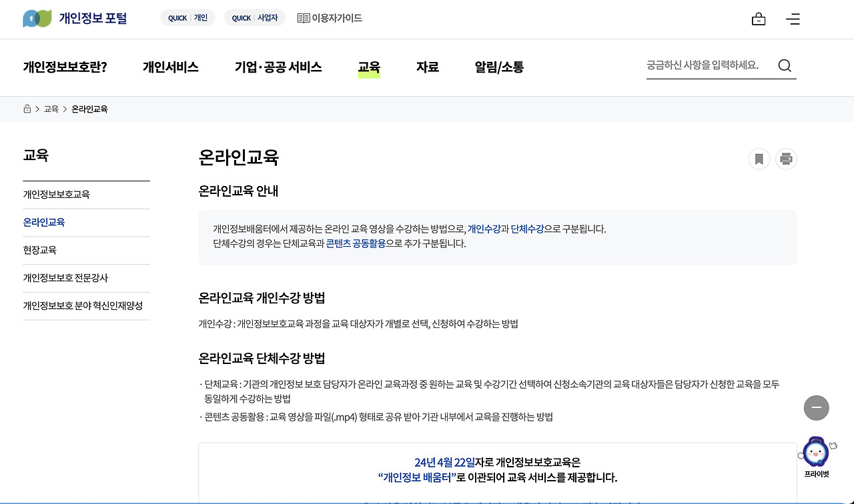Click the search magnifier icon
The height and width of the screenshot is (504, 854).
pyautogui.click(x=785, y=65)
